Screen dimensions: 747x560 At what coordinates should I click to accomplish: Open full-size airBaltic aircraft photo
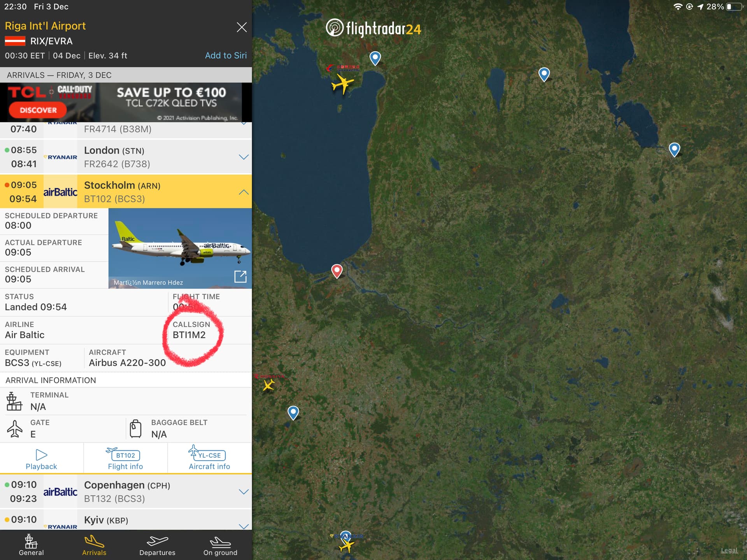click(x=240, y=276)
